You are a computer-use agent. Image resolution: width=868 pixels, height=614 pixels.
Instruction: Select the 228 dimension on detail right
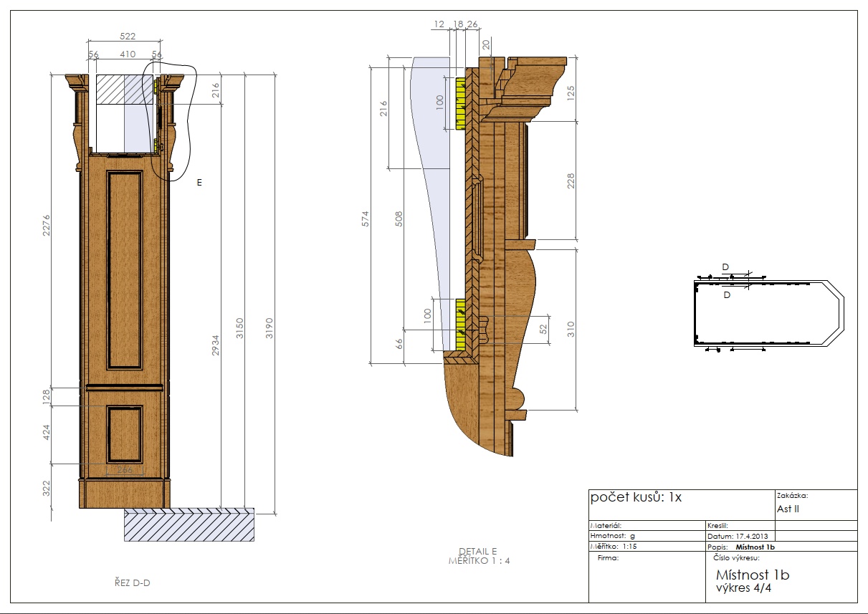(571, 181)
